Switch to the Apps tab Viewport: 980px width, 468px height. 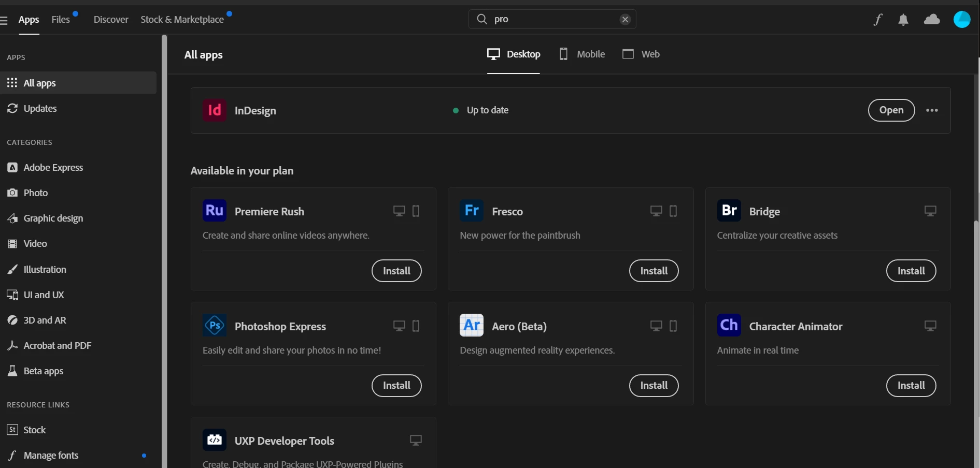click(x=29, y=20)
